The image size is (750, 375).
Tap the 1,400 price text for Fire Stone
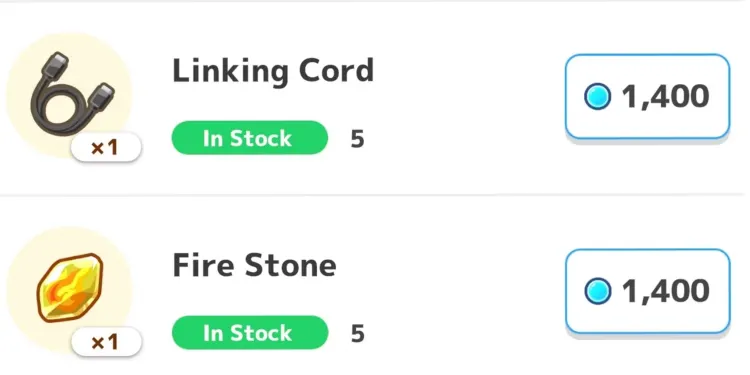[x=665, y=291]
